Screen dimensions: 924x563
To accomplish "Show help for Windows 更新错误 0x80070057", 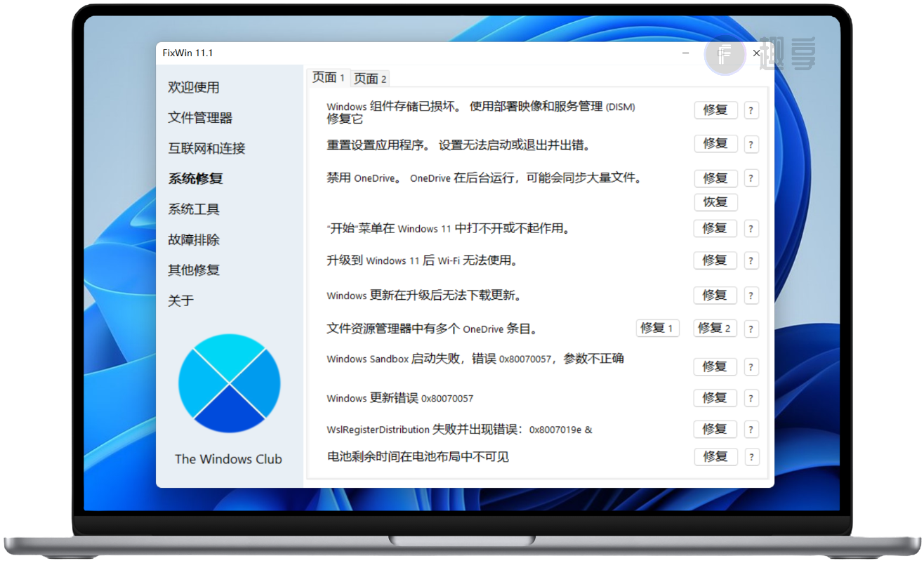I will pyautogui.click(x=751, y=399).
